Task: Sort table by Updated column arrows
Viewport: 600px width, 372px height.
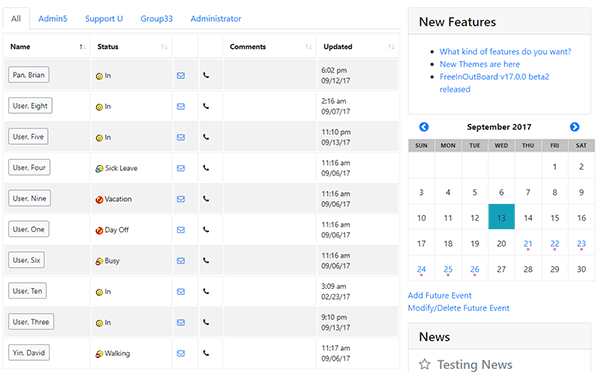Action: point(391,47)
